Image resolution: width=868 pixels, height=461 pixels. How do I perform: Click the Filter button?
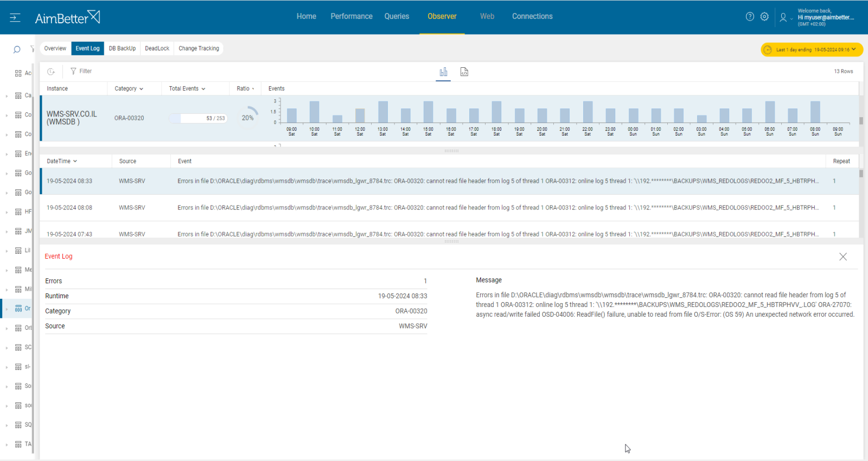[x=81, y=71]
